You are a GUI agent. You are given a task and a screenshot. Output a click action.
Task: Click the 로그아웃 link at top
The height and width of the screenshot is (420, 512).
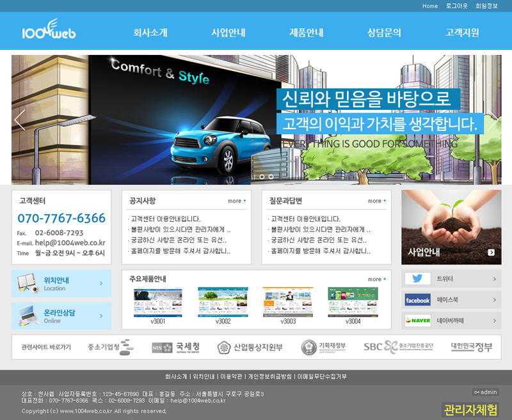click(456, 6)
